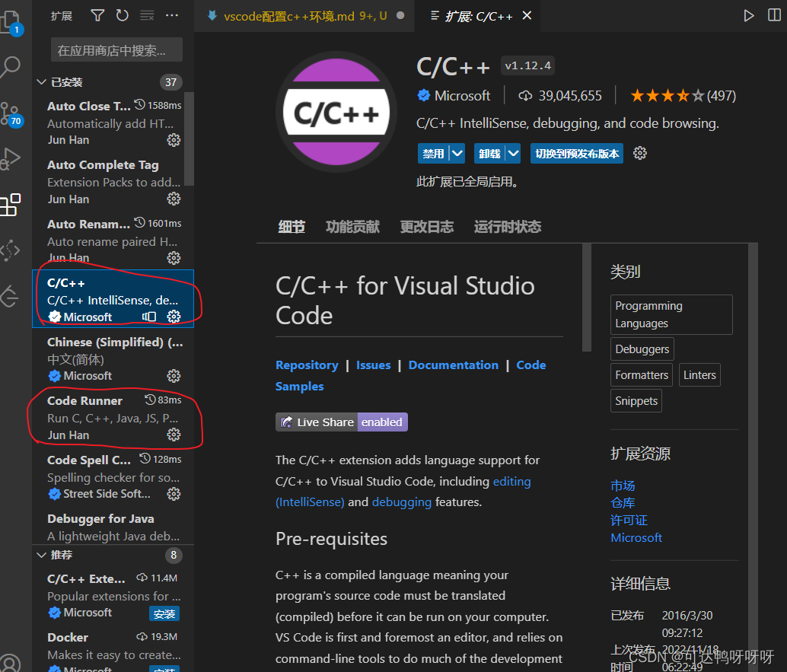This screenshot has width=787, height=672.
Task: Click the installed extensions list scrollbar
Action: [x=189, y=139]
